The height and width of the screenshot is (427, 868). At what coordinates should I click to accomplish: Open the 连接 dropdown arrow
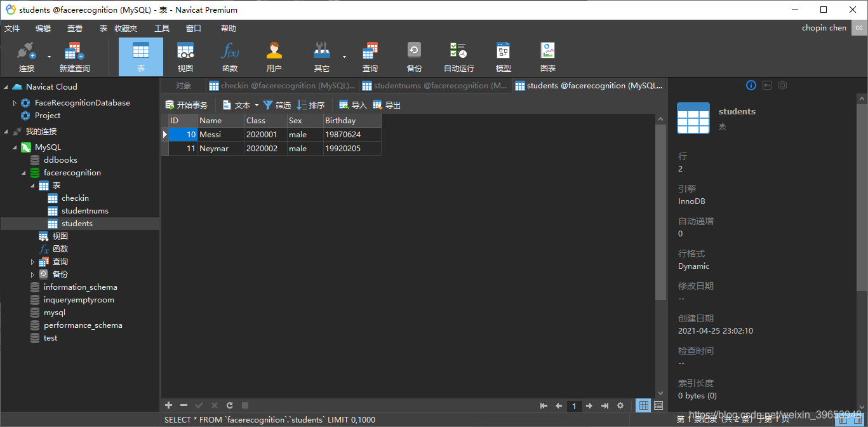click(x=49, y=57)
